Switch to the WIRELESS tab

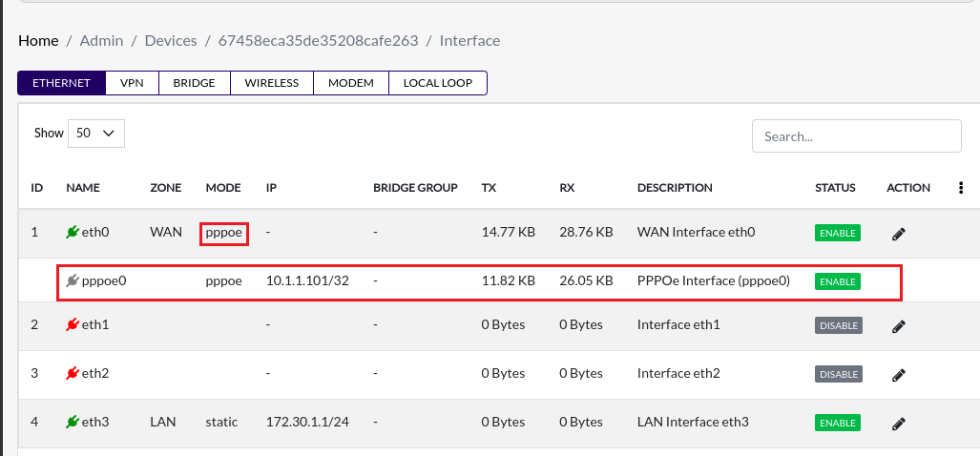click(x=271, y=83)
